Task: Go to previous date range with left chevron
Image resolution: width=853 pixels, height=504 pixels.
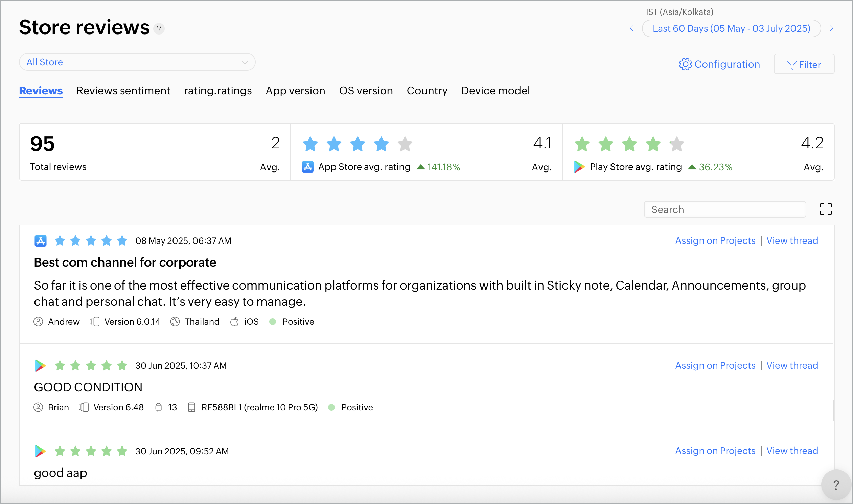Action: coord(632,28)
